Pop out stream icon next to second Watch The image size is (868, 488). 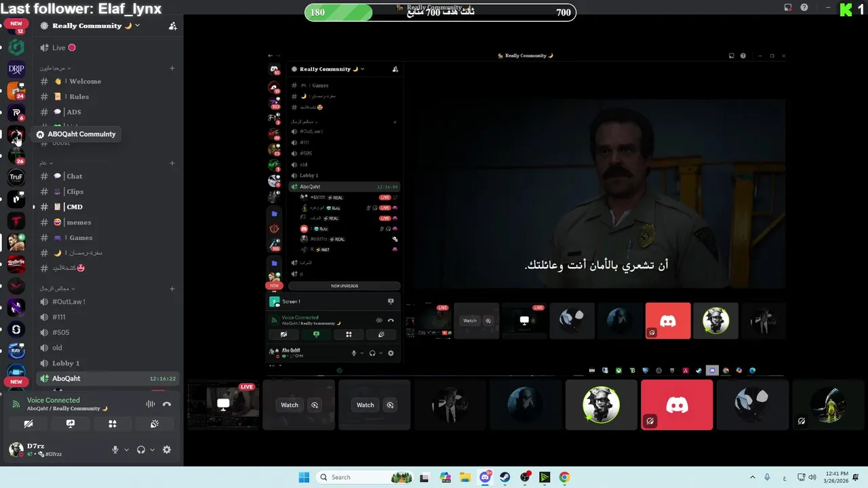pyautogui.click(x=390, y=405)
